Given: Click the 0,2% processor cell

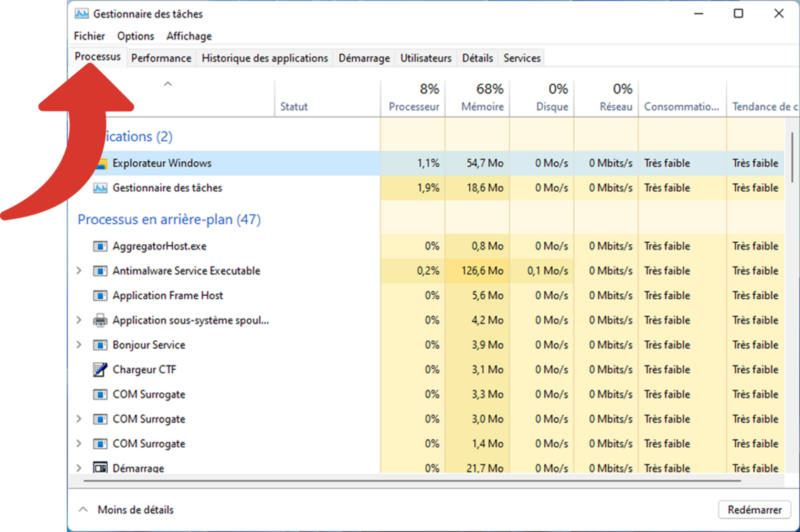Looking at the screenshot, I should point(413,271).
